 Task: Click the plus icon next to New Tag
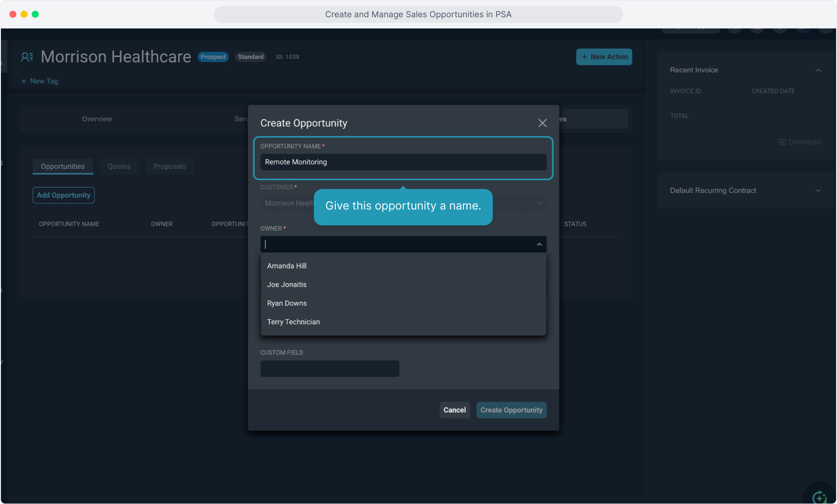coord(24,81)
